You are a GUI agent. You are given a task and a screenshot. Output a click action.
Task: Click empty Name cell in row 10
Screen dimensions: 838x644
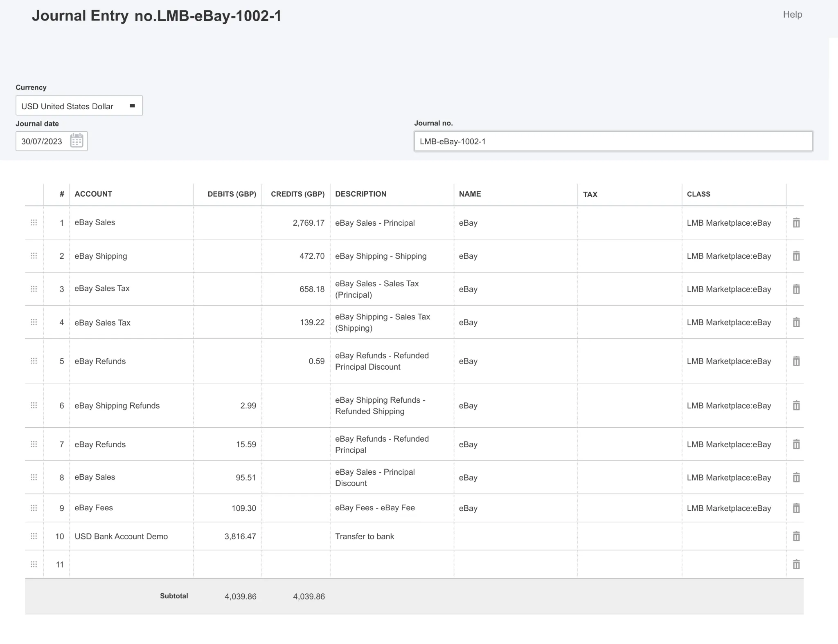coord(516,536)
